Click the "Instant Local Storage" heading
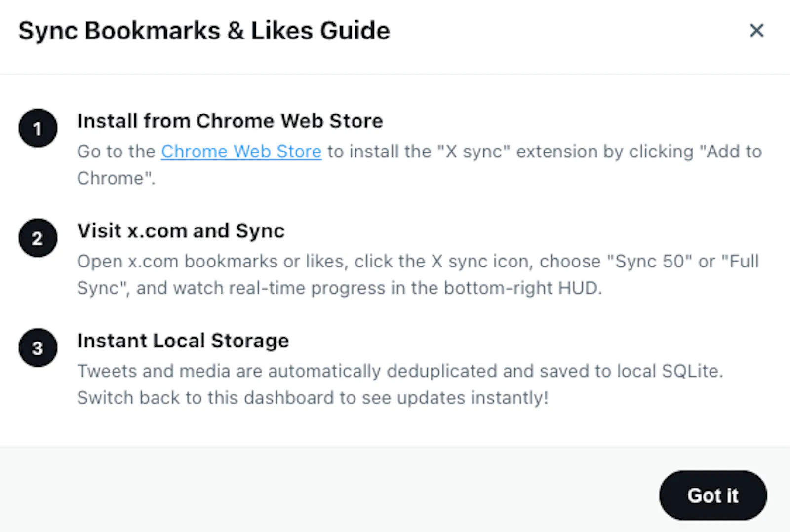Viewport: 790px width, 532px height. coord(183,341)
